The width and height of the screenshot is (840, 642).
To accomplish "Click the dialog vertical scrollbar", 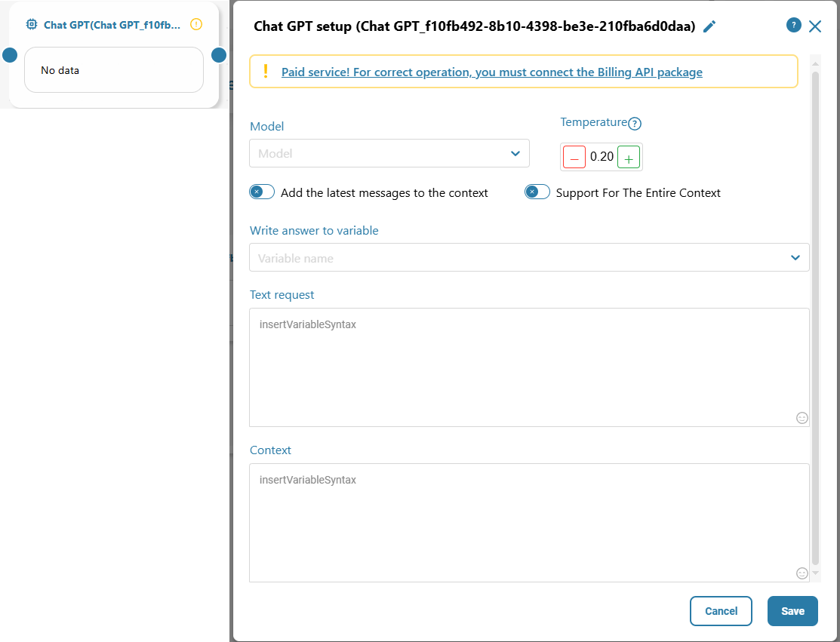I will (815, 318).
